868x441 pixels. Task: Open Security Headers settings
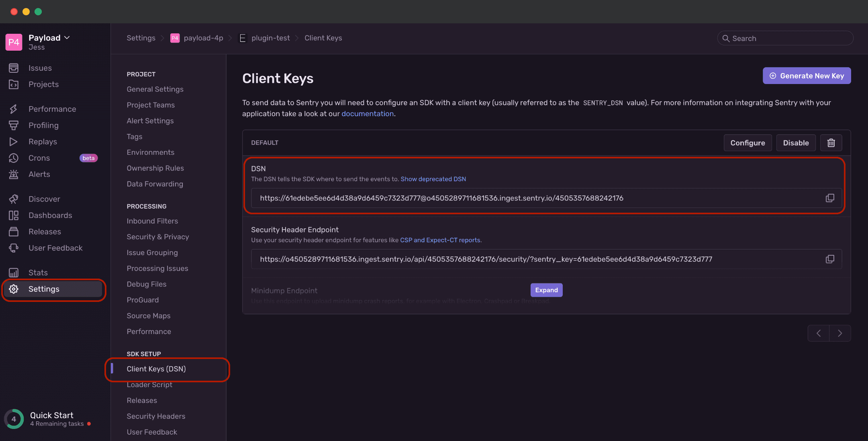pyautogui.click(x=156, y=416)
